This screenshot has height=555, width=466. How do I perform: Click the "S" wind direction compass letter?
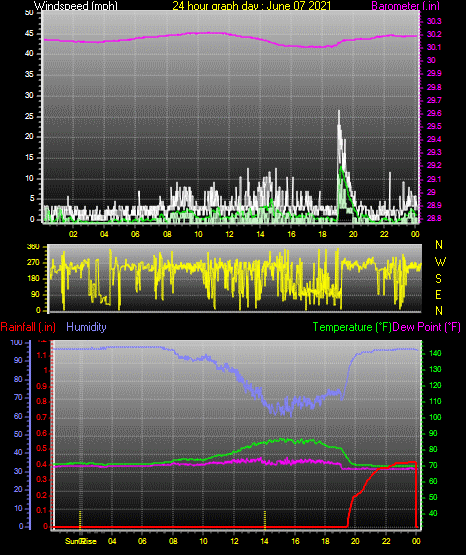point(438,279)
